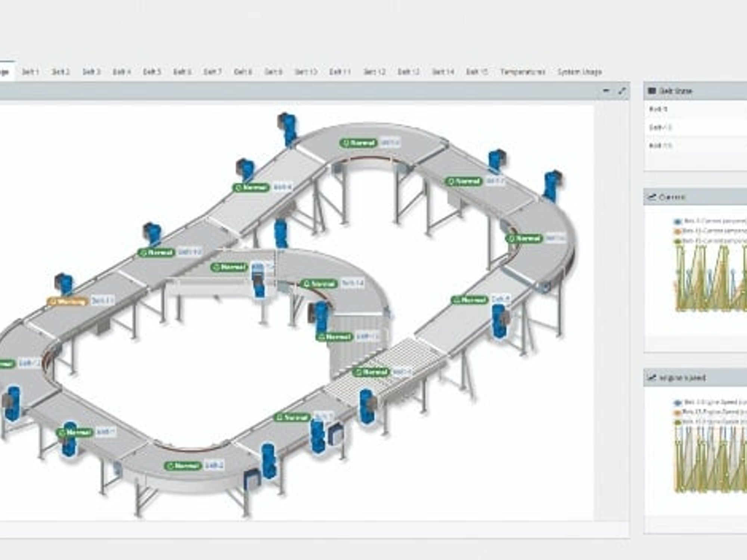Click the Current chart panel header icon
This screenshot has width=747, height=560.
pyautogui.click(x=652, y=197)
